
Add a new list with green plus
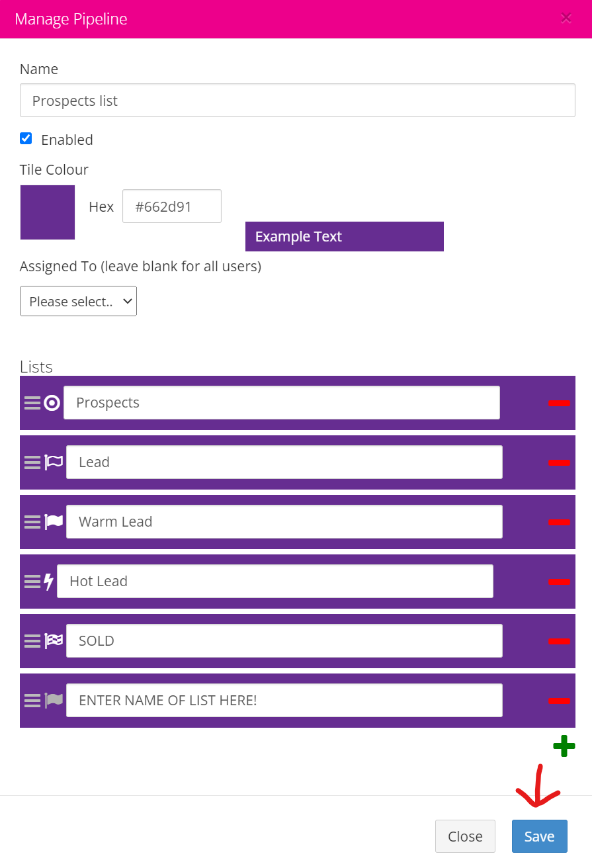[x=564, y=747]
